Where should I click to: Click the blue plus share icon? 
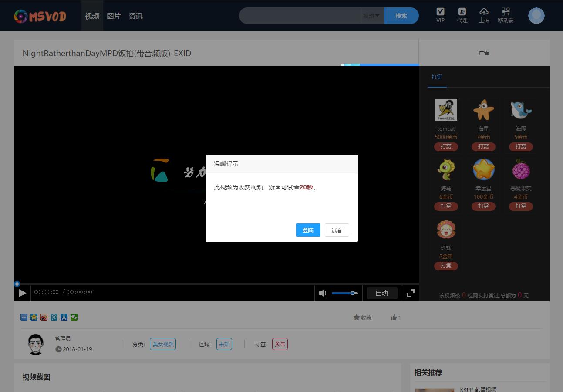point(24,317)
